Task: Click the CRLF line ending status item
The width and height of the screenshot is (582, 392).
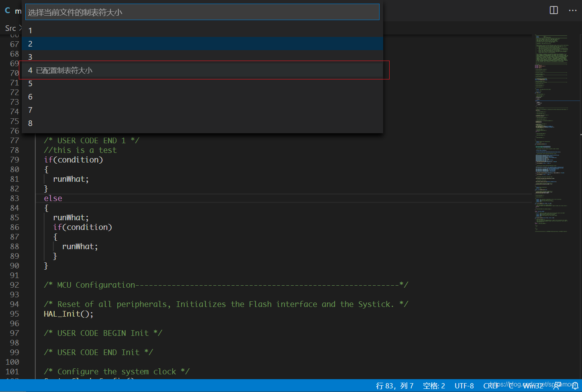Action: pos(491,386)
